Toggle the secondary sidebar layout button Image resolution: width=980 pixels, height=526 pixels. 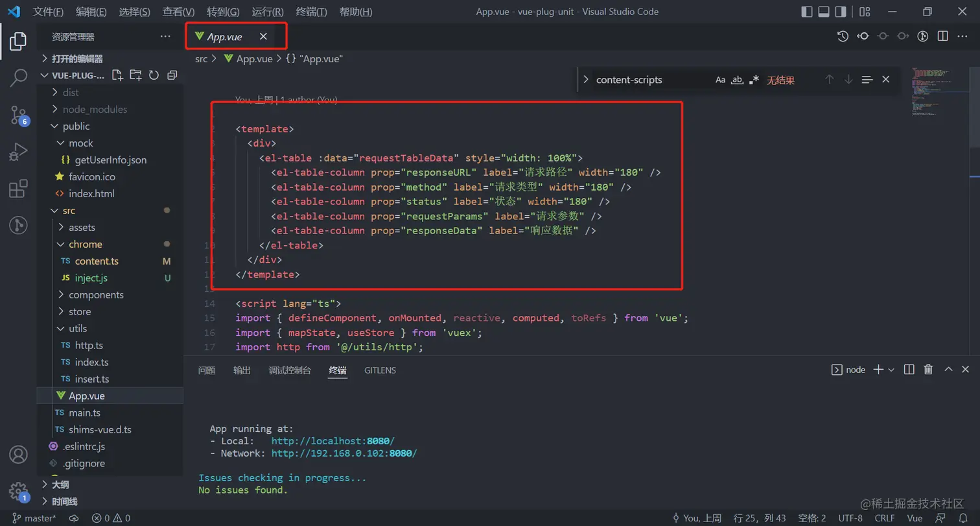click(x=841, y=12)
